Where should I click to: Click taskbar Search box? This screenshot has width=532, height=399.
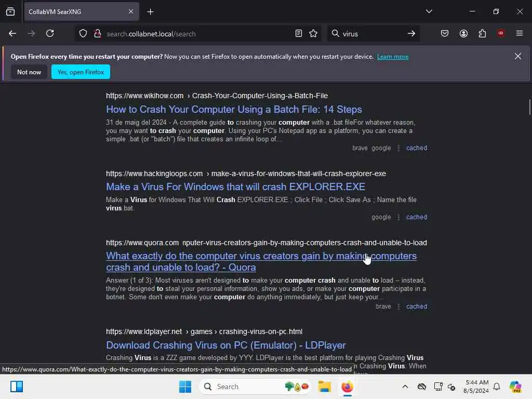[x=255, y=387]
